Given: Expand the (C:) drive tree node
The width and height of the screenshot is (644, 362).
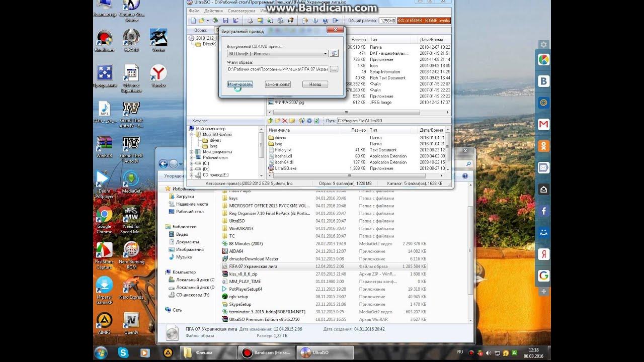Looking at the screenshot, I should pos(192,163).
